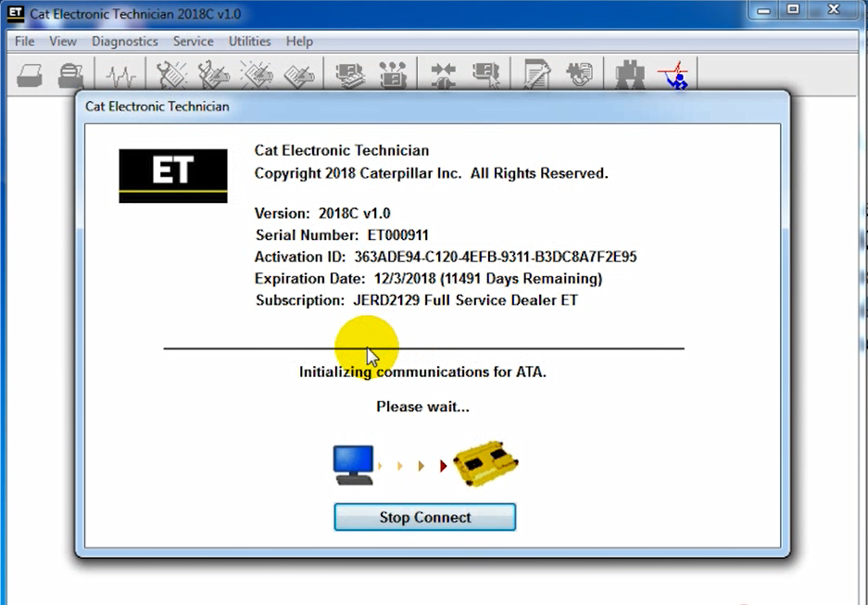Open the File menu
The width and height of the screenshot is (868, 605).
[24, 42]
